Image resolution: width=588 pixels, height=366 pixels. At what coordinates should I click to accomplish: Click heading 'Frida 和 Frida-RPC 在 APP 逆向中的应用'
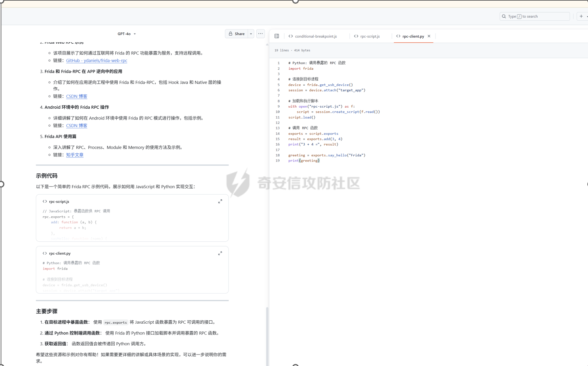(x=83, y=71)
